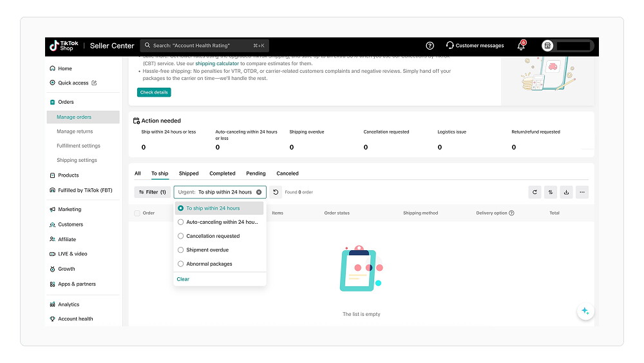The width and height of the screenshot is (644, 363).
Task: Reset filters with the circular arrow icon
Action: pos(276,192)
